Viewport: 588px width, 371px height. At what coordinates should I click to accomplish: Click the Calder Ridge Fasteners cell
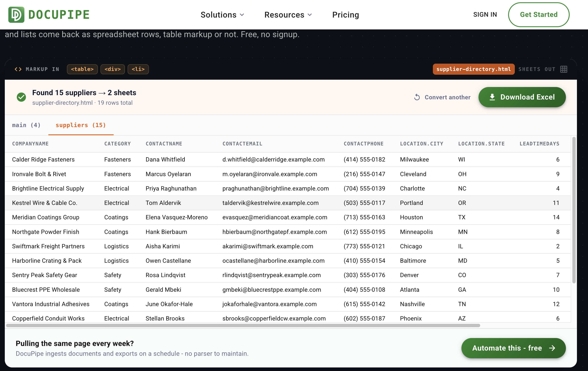(43, 159)
